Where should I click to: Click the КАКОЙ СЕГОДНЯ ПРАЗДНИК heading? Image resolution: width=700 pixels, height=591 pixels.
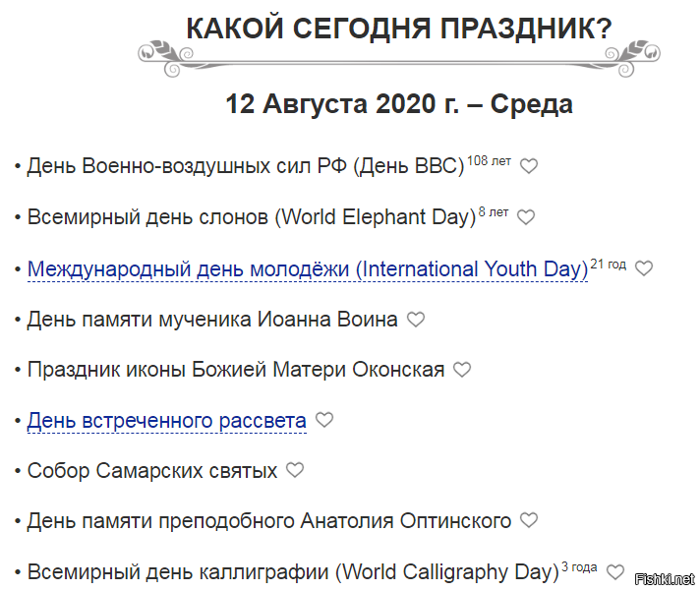[x=398, y=29]
